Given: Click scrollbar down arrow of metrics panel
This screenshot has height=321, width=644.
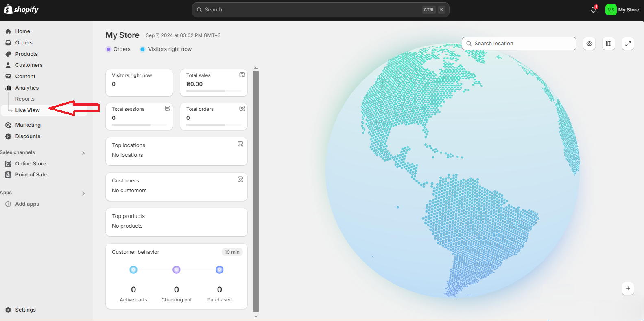Looking at the screenshot, I should [256, 317].
